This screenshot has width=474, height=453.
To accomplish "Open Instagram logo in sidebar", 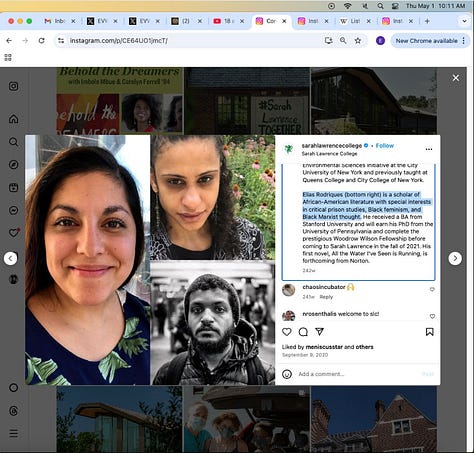I will (13, 86).
